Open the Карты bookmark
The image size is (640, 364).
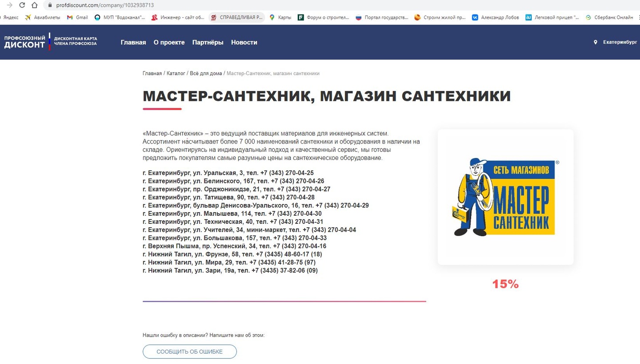280,17
